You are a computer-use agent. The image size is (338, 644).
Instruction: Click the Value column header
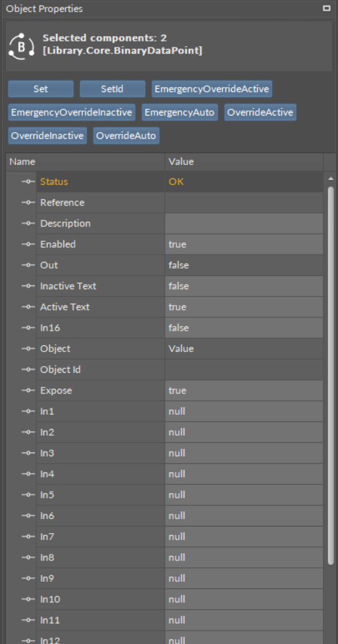point(244,162)
